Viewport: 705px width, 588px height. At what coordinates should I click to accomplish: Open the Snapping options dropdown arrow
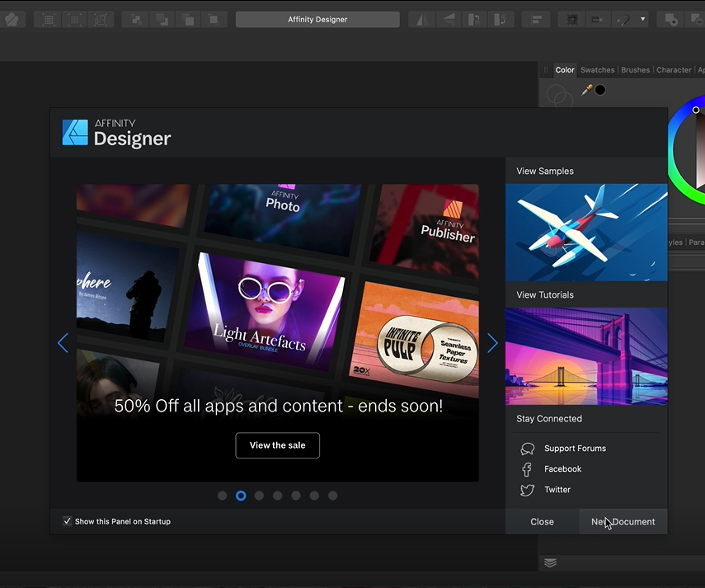tap(643, 19)
